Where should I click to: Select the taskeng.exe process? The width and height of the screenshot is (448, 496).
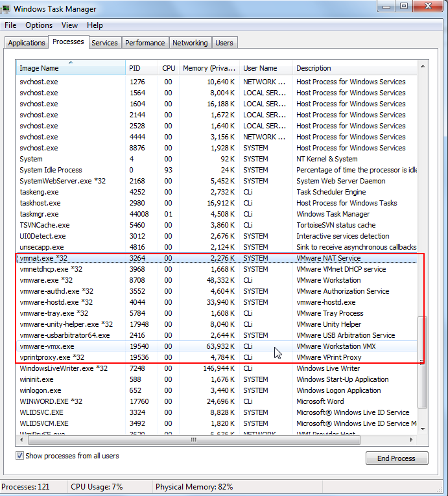coord(217,192)
